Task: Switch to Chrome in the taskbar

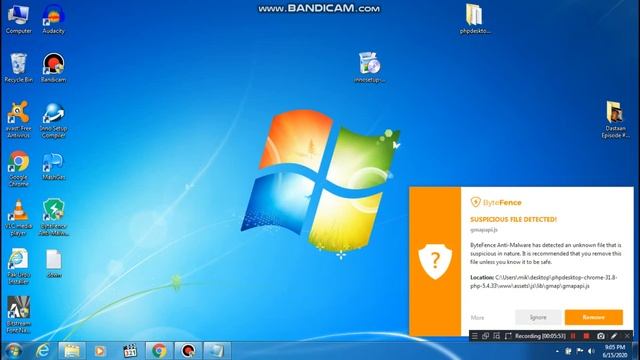Action: [x=159, y=351]
